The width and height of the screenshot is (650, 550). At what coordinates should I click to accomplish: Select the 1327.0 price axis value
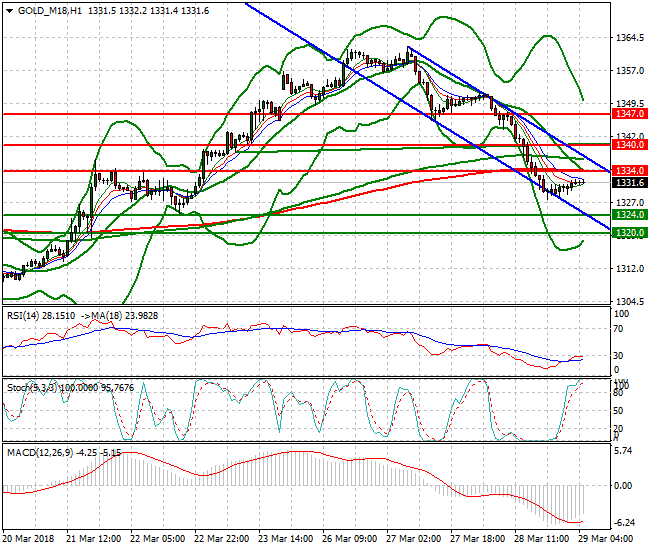(630, 203)
